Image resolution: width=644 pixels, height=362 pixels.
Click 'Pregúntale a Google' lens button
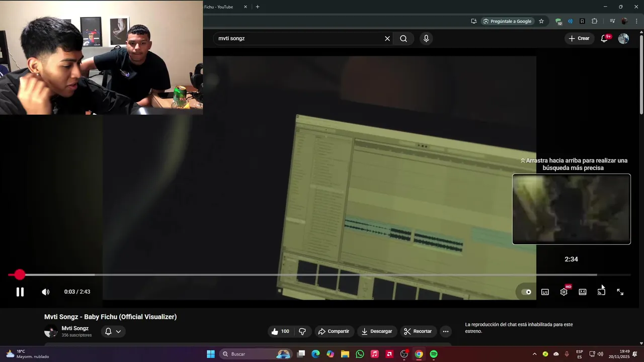pyautogui.click(x=507, y=21)
